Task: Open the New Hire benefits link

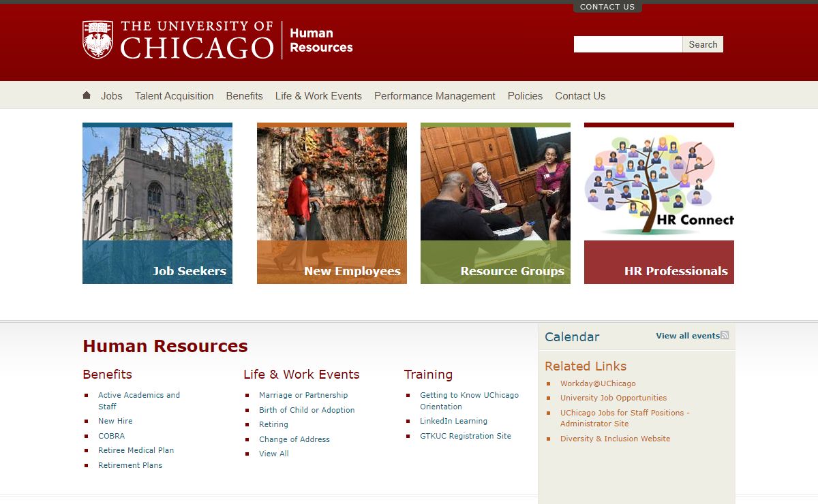Action: pos(115,421)
